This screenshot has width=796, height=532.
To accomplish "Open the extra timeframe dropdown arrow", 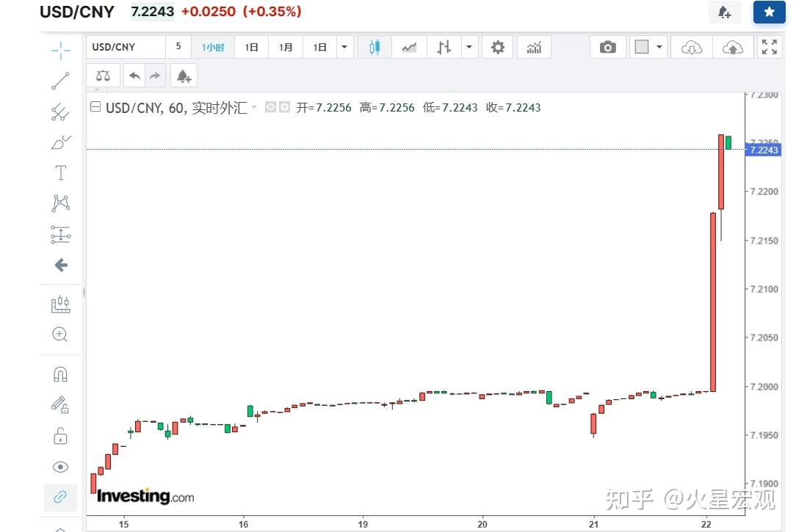I will click(344, 46).
